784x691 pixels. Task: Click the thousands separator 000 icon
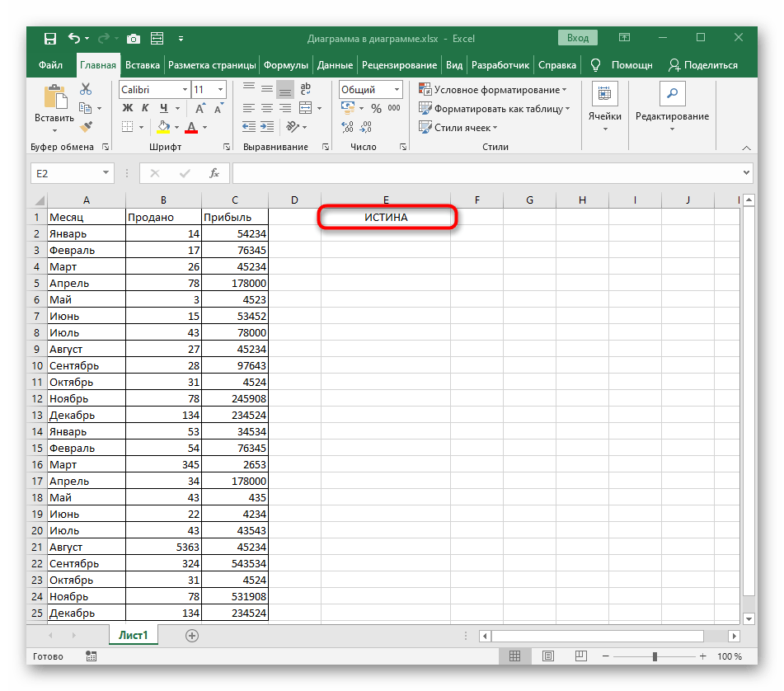pos(394,108)
